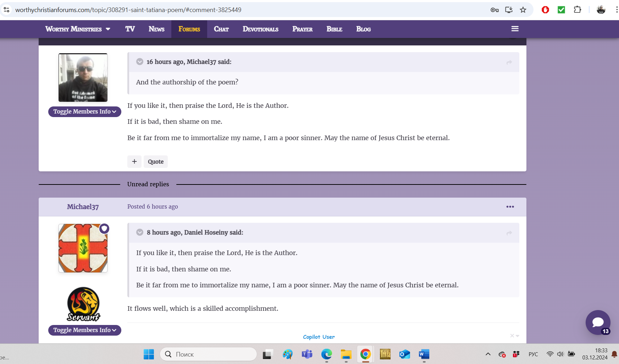Open the Chat page from the navigation
Image resolution: width=619 pixels, height=364 pixels.
221,29
